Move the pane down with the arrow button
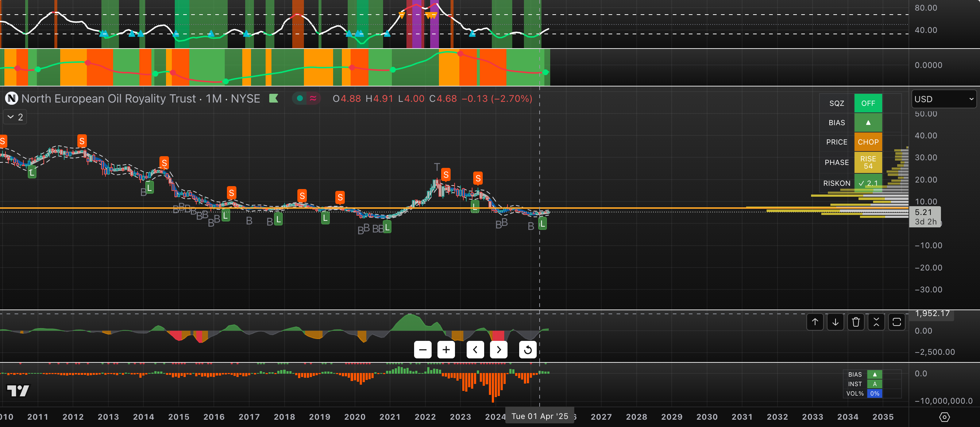Screen dimensions: 980x427 coord(836,322)
